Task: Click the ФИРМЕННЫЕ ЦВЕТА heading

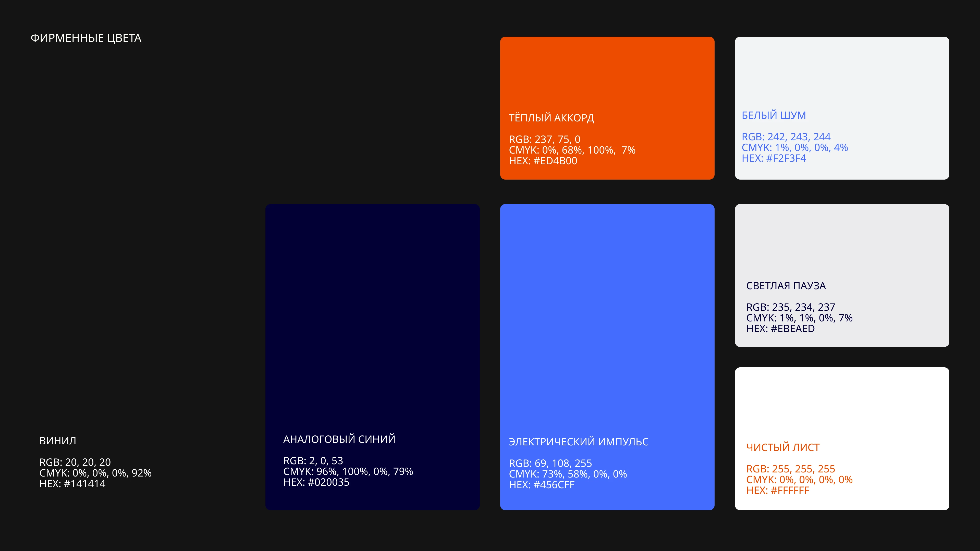Action: [86, 38]
